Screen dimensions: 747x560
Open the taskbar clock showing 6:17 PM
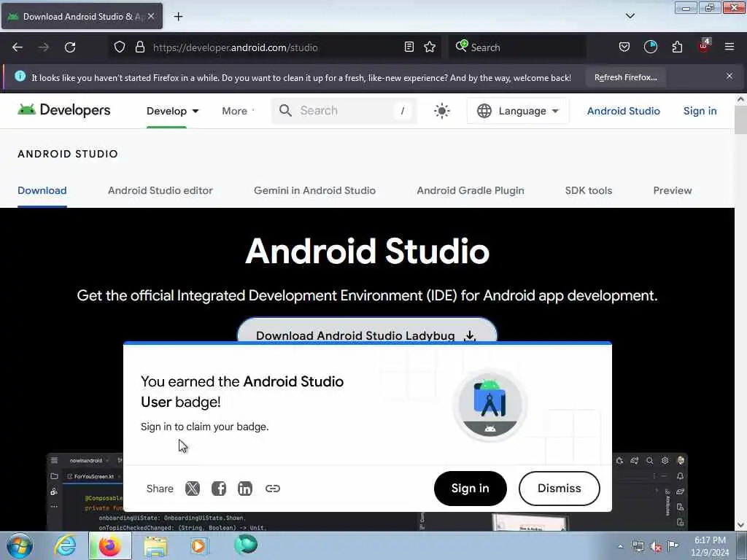710,546
